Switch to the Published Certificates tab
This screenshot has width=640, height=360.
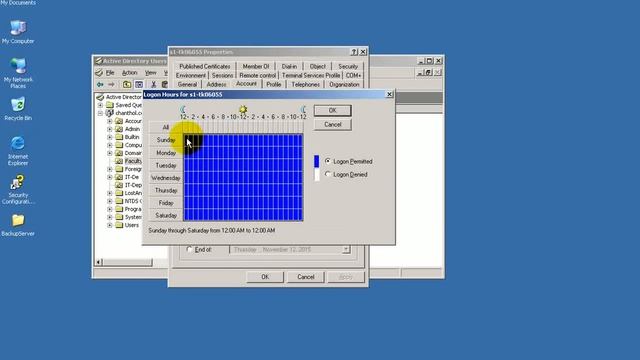tap(205, 66)
